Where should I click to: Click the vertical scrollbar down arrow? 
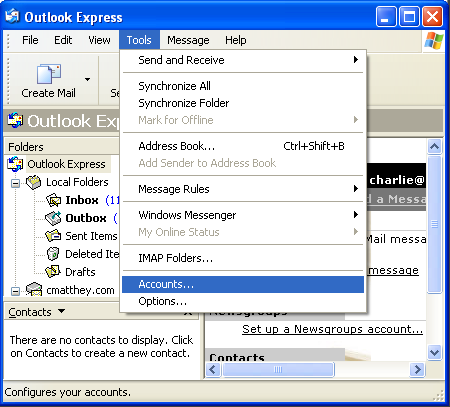[435, 352]
